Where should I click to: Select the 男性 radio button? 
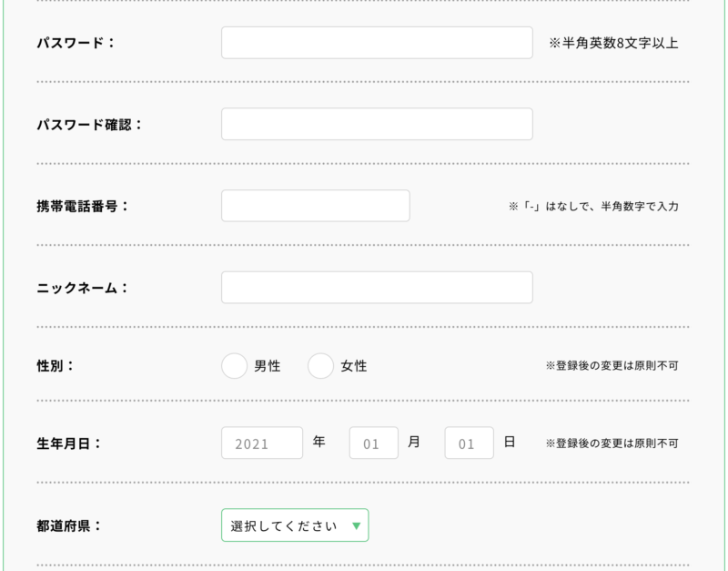[x=235, y=366]
